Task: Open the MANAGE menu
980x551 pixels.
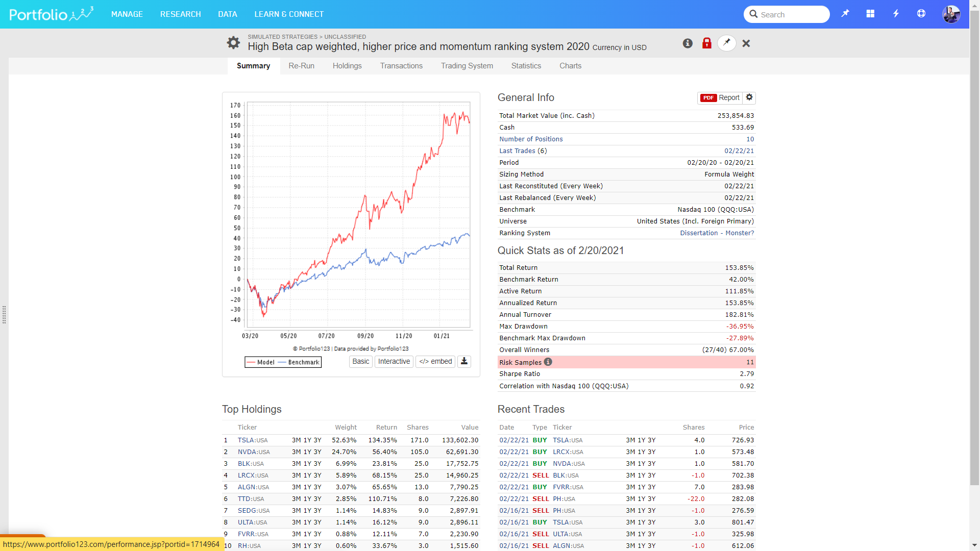Action: pos(127,14)
